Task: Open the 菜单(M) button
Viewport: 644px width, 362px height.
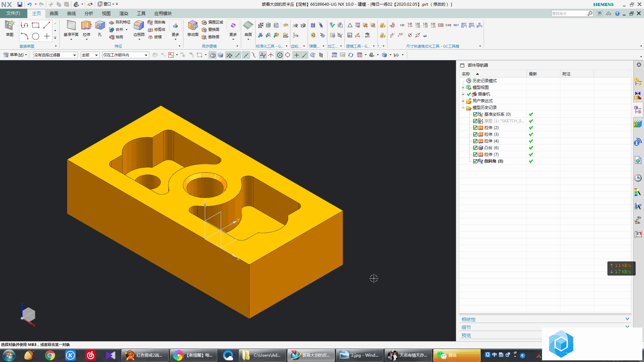Action: click(15, 55)
